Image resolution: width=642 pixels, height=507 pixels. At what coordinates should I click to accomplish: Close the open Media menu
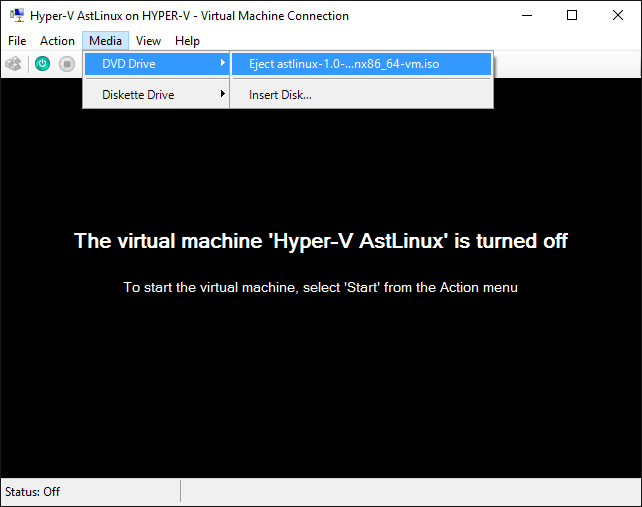pos(105,41)
